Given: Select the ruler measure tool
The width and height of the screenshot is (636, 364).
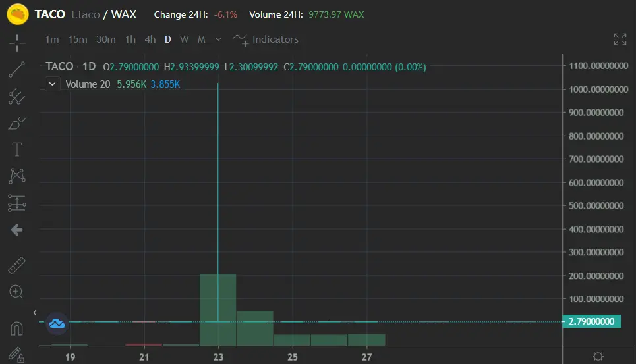Looking at the screenshot, I should coord(16,266).
